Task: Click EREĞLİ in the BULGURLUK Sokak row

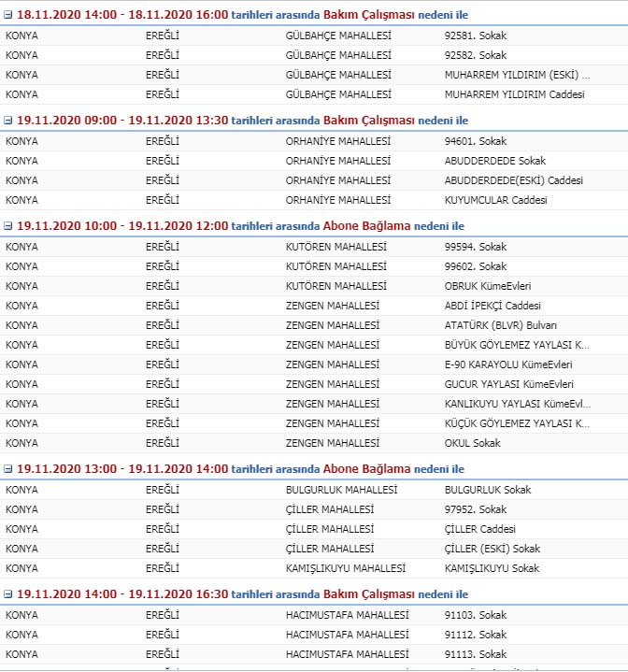Action: point(163,490)
